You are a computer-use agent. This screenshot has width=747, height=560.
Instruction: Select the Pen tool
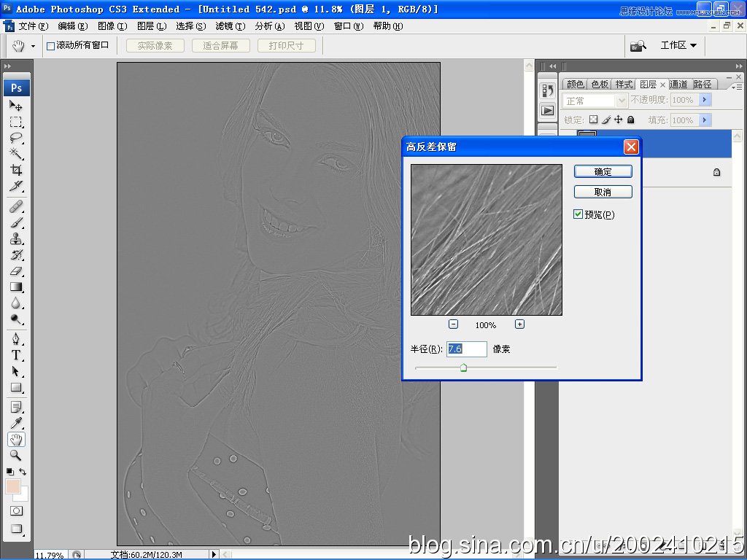point(16,339)
